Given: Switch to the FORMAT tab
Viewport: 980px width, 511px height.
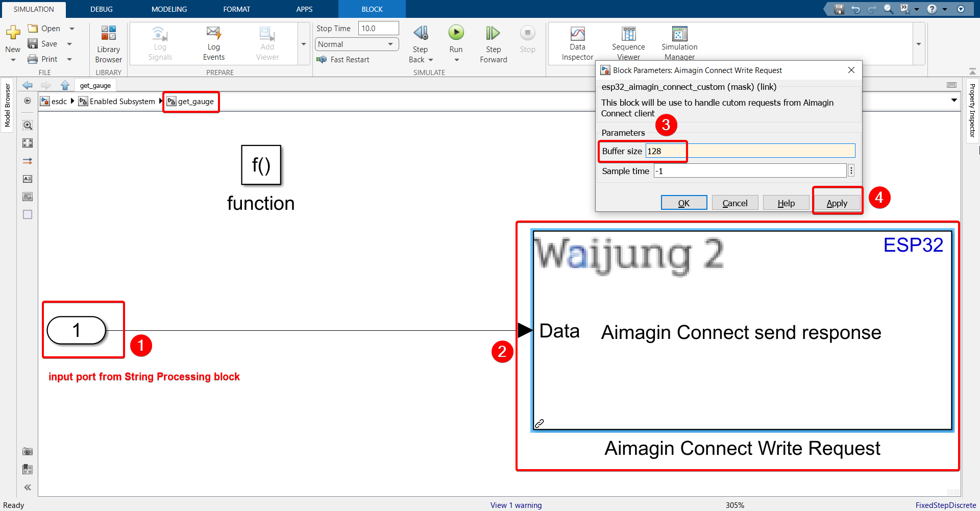Looking at the screenshot, I should (237, 9).
